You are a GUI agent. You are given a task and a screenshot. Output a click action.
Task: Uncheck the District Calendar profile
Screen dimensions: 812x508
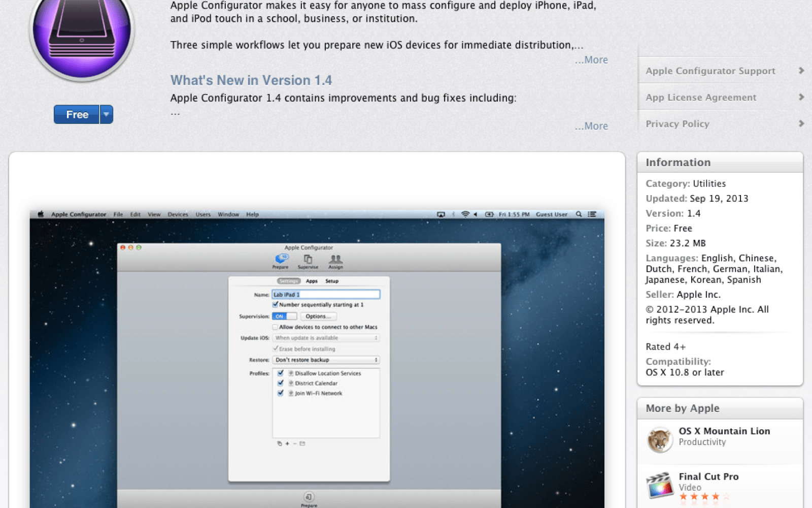tap(281, 383)
